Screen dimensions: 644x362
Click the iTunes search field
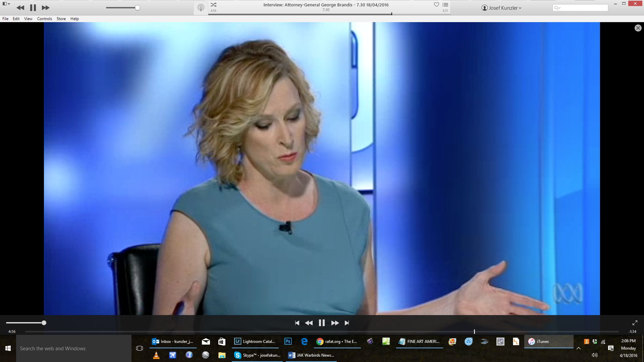tap(582, 8)
